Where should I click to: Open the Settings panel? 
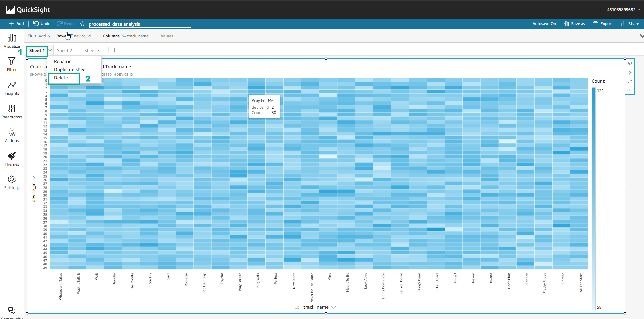tap(12, 182)
